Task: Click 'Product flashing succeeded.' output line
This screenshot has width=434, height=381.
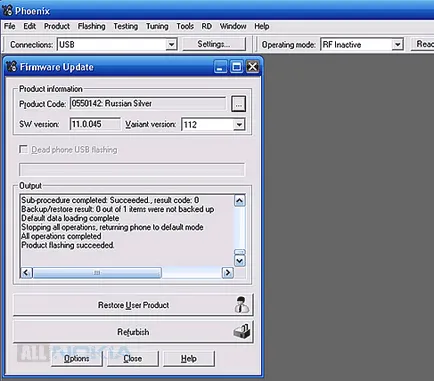Action: 68,245
